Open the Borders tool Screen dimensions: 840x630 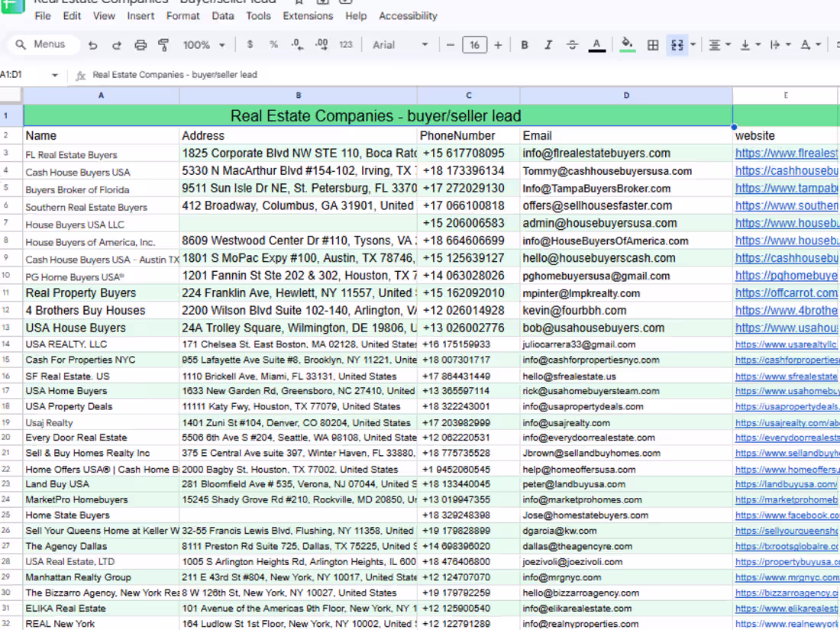pyautogui.click(x=652, y=46)
